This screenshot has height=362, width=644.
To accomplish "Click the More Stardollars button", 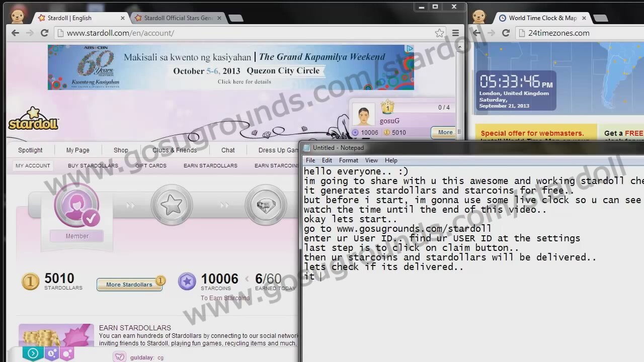I will click(x=129, y=284).
